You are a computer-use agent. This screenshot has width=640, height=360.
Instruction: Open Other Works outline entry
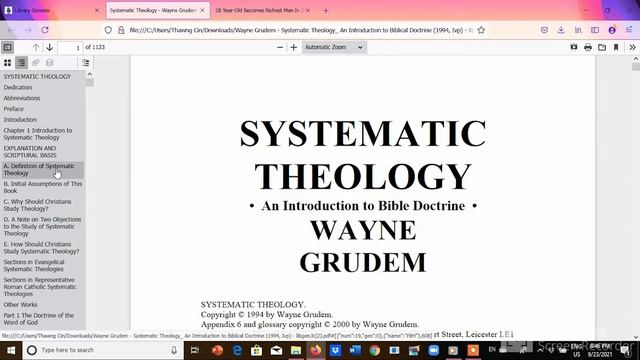pos(20,305)
